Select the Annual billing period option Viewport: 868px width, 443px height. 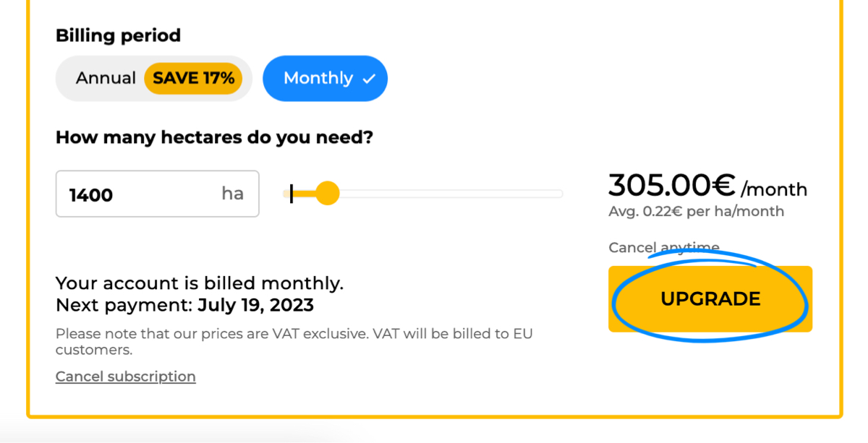[x=153, y=78]
